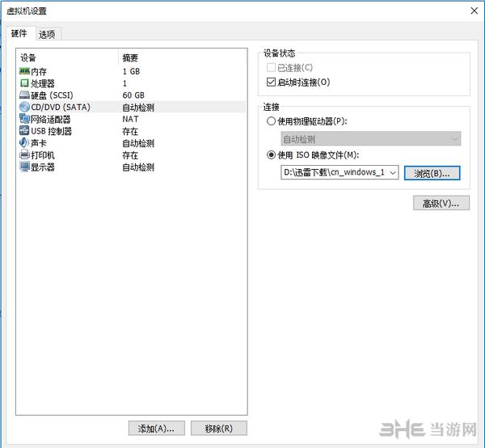This screenshot has height=448, width=485.
Task: Click the USB controller 存在 summary text
Action: coord(130,131)
